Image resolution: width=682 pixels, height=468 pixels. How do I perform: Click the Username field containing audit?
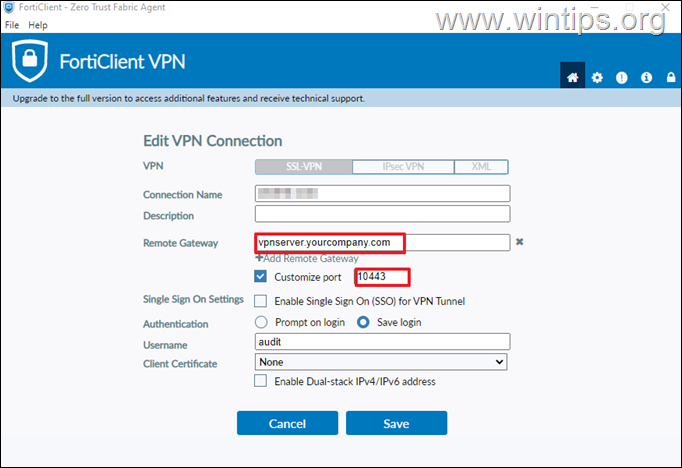tap(382, 342)
